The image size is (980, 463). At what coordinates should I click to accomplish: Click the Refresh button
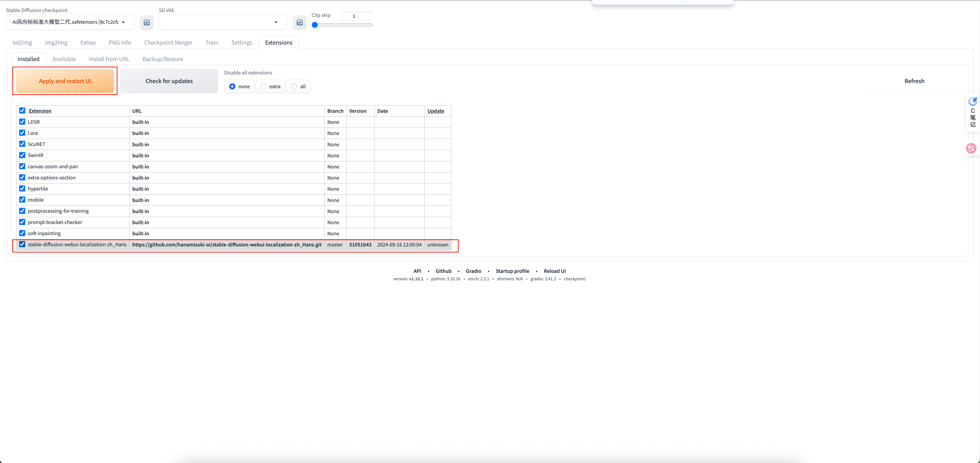tap(914, 81)
